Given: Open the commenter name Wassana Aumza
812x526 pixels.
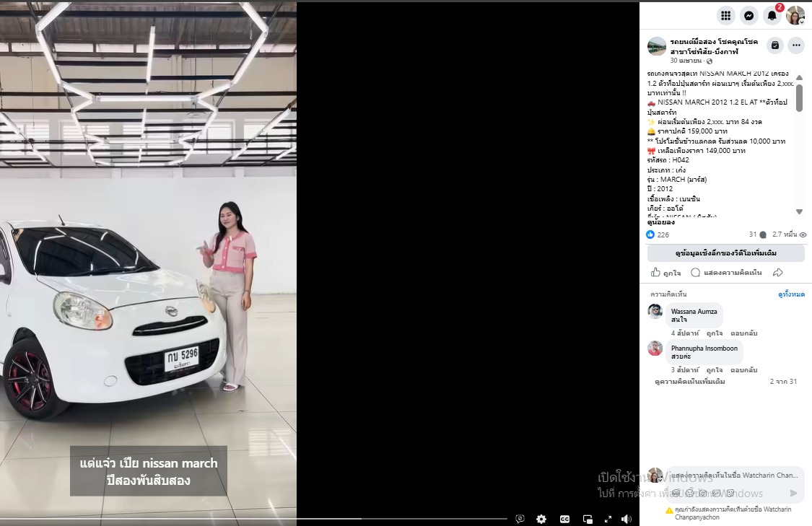Looking at the screenshot, I should [694, 311].
